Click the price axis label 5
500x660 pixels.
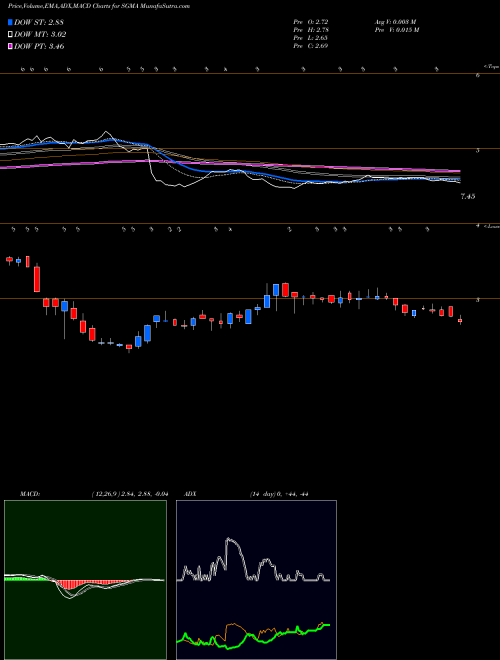478,150
